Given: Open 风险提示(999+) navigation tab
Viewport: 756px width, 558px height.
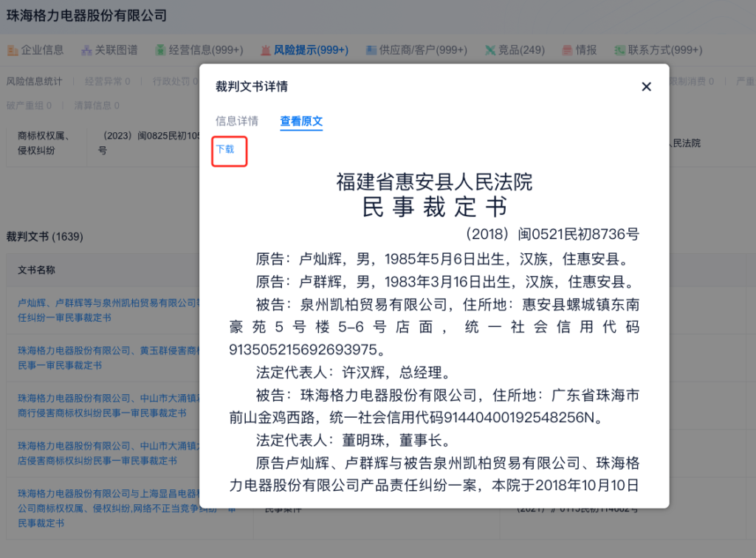Looking at the screenshot, I should 311,50.
